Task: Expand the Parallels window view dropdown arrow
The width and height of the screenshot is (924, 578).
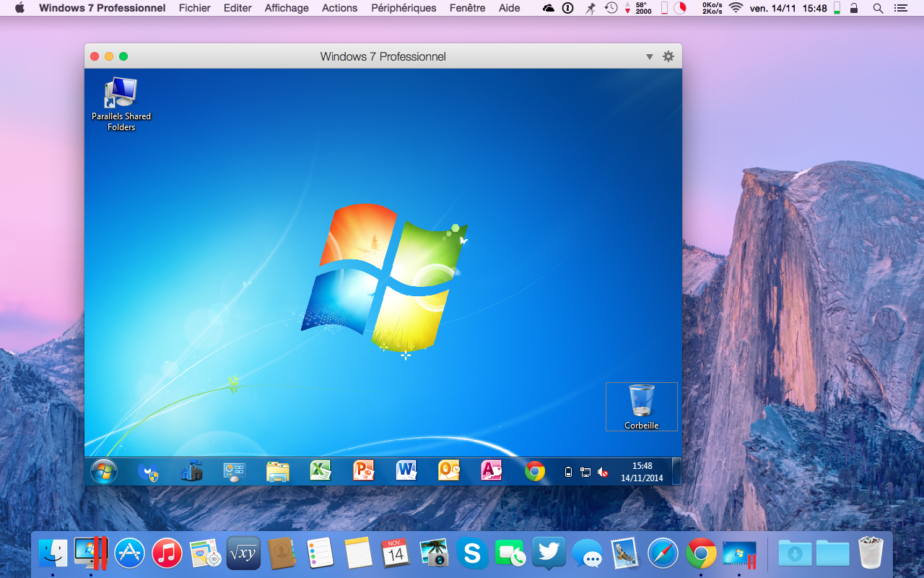Action: pos(649,56)
